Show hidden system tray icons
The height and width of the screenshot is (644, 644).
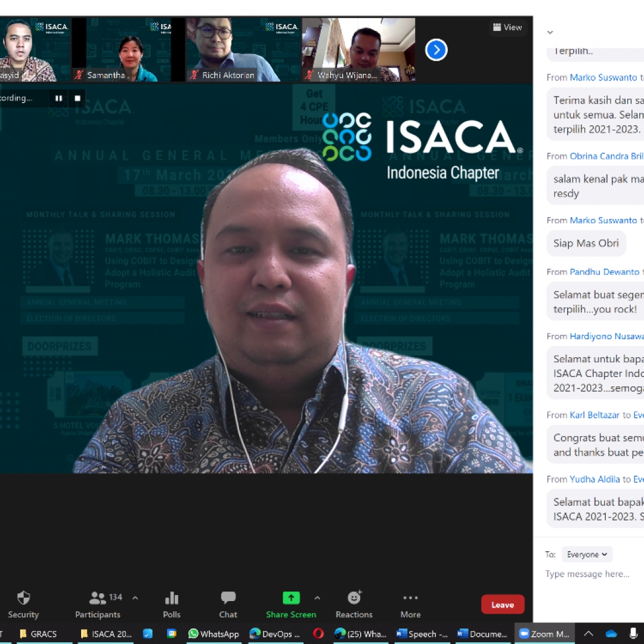click(588, 634)
